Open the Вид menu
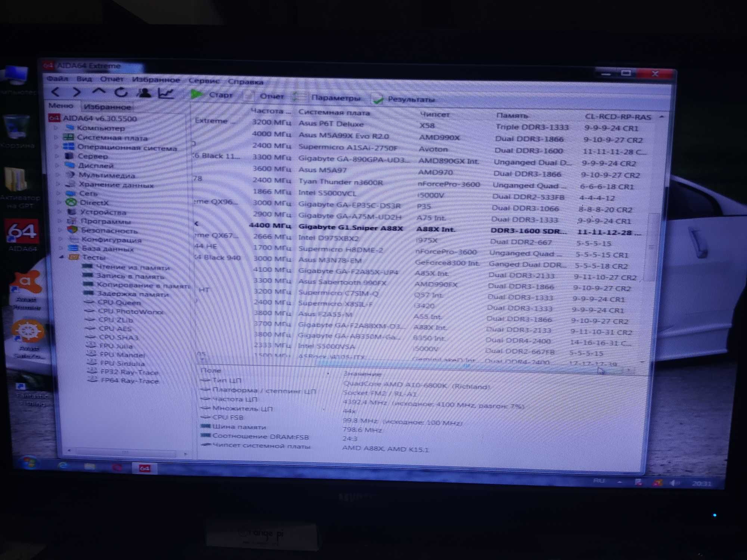 pyautogui.click(x=84, y=79)
